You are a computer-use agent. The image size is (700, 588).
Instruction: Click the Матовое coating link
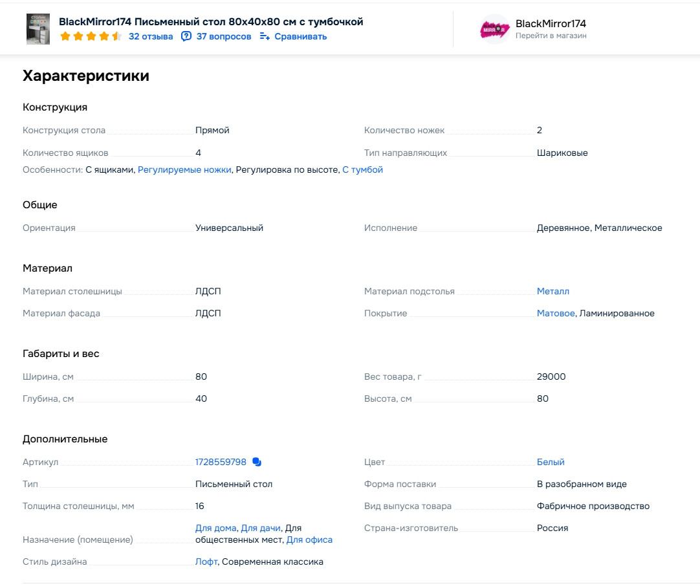[x=556, y=314]
